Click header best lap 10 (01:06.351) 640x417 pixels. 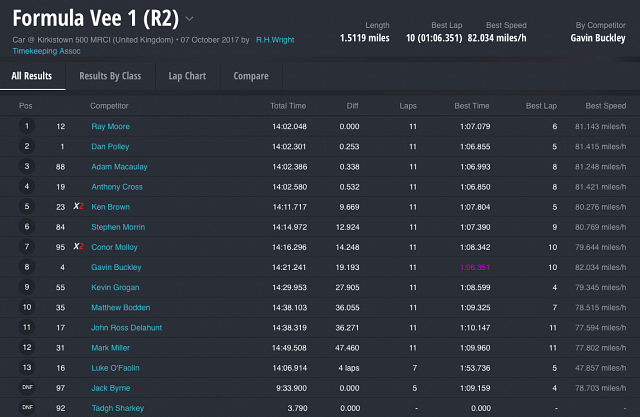[434, 38]
